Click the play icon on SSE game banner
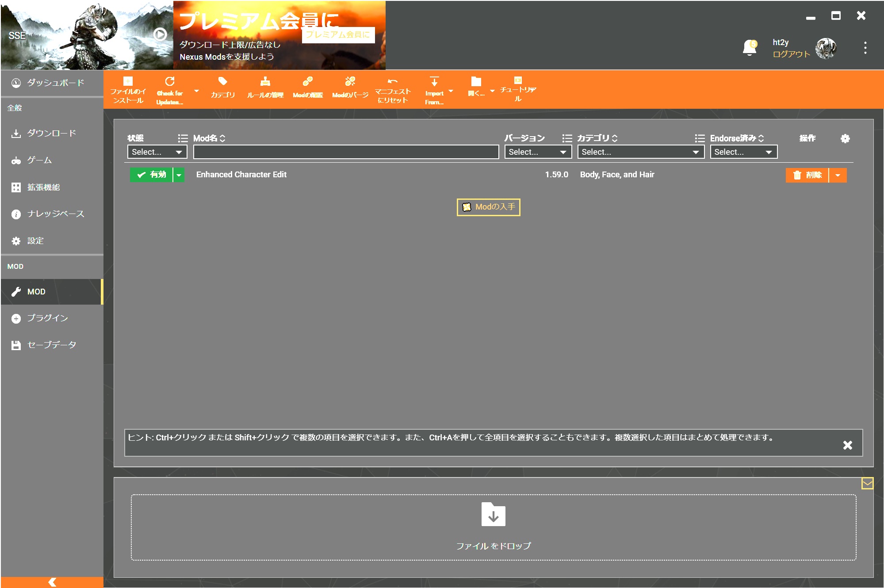Image resolution: width=884 pixels, height=588 pixels. pyautogui.click(x=160, y=34)
